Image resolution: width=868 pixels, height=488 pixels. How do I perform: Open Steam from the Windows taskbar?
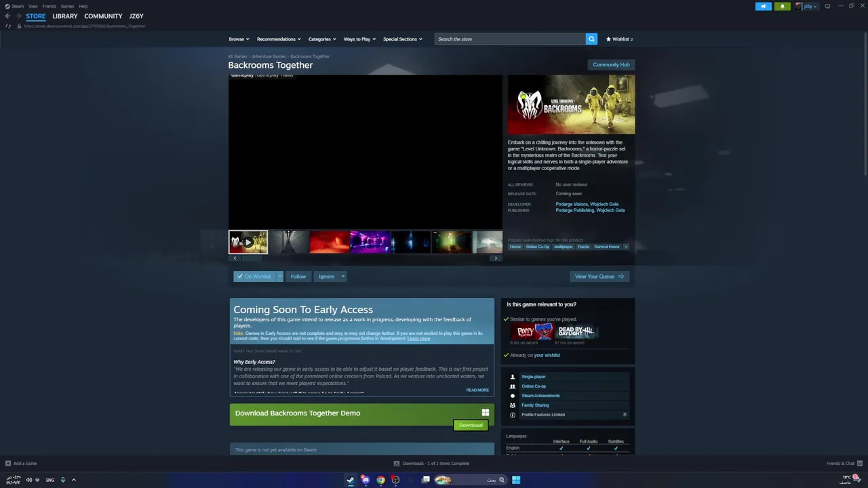point(351,480)
